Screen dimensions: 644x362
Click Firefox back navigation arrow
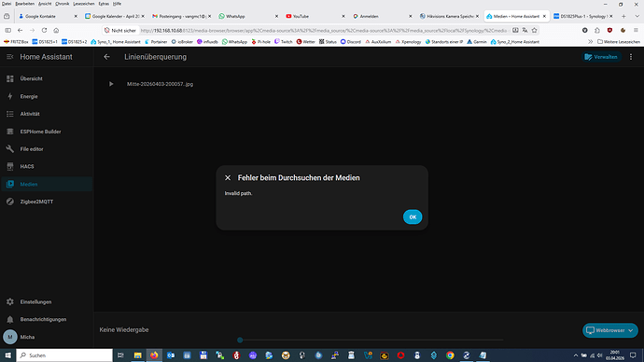tap(20, 30)
